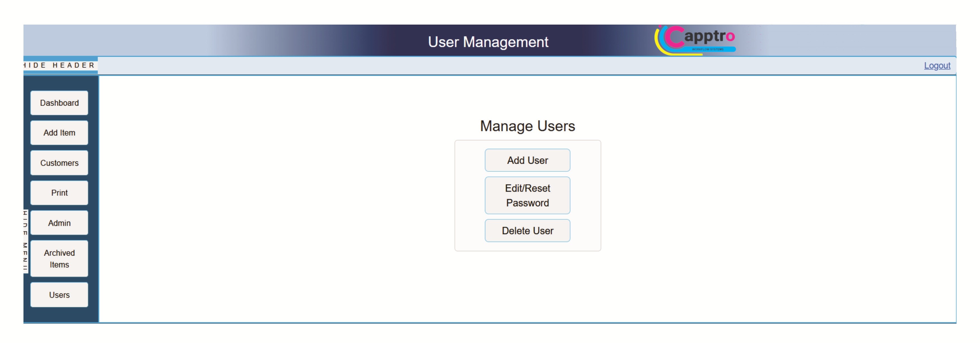Return to Dashboard from User Management
This screenshot has width=980, height=343.
59,103
